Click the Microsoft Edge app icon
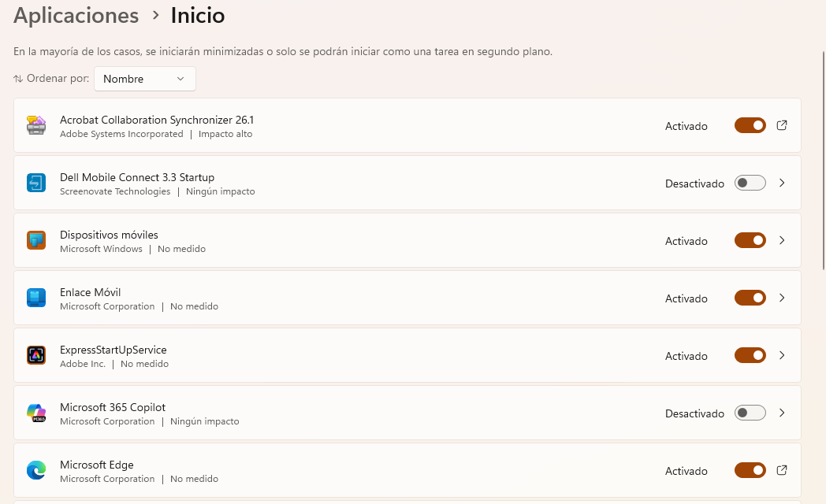 tap(36, 470)
